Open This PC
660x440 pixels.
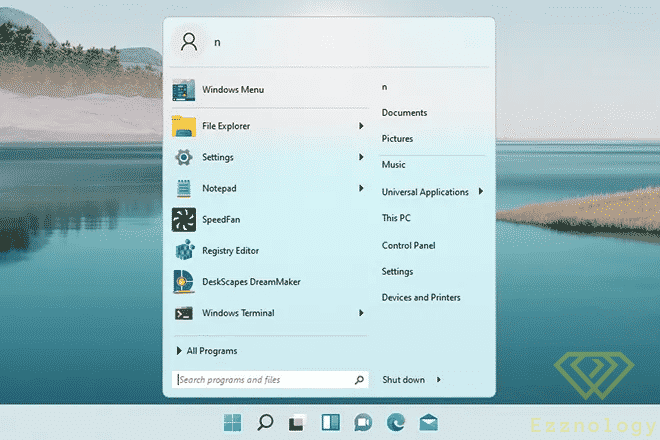coord(396,218)
